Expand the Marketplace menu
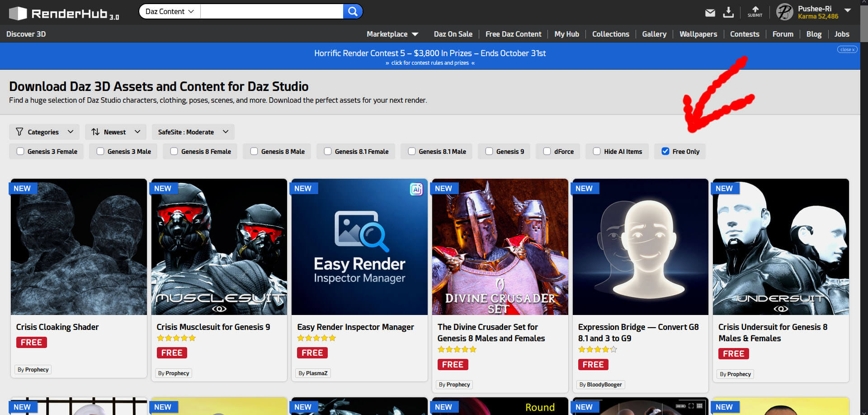Image resolution: width=868 pixels, height=415 pixels. pyautogui.click(x=392, y=34)
